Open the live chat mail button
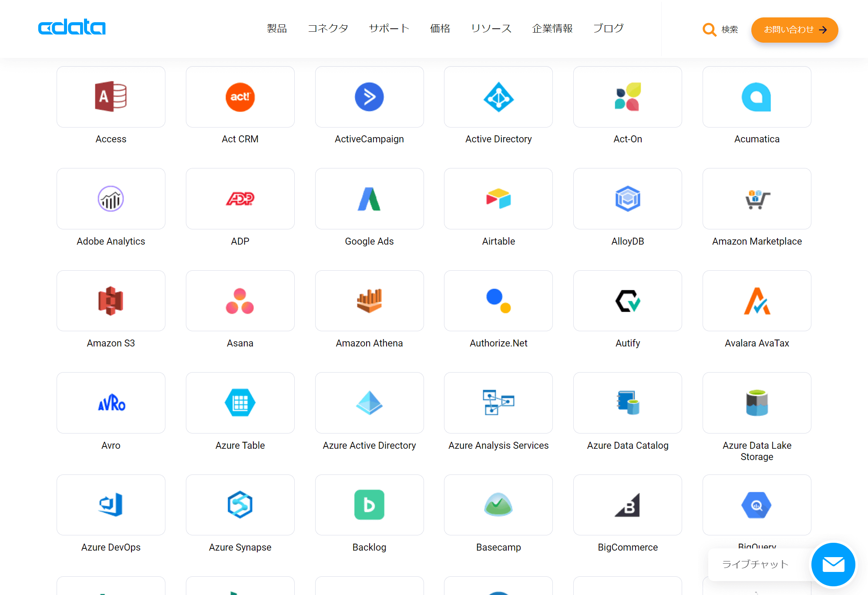This screenshot has width=868, height=595. click(833, 565)
